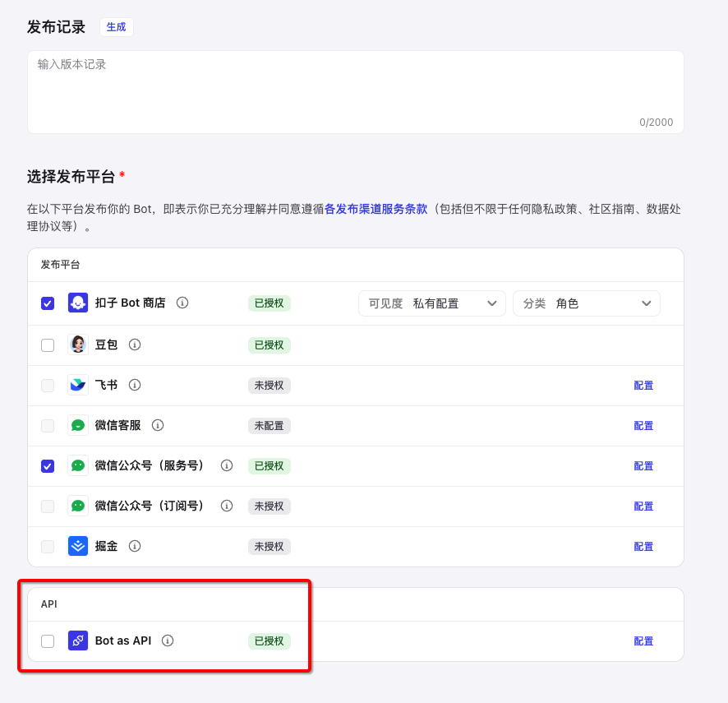Click the 未配置 badge for 微信客服
728x703 pixels.
coord(270,426)
